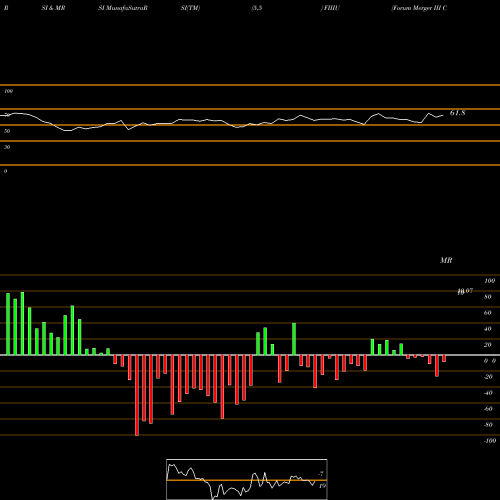
Task: Click the MR axis label -80
Action: tap(488, 425)
